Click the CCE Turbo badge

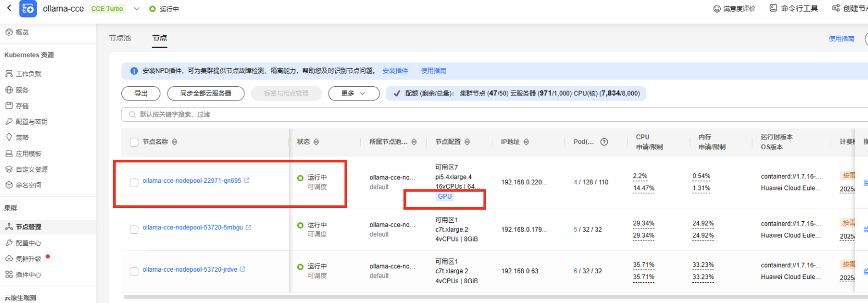click(x=107, y=9)
